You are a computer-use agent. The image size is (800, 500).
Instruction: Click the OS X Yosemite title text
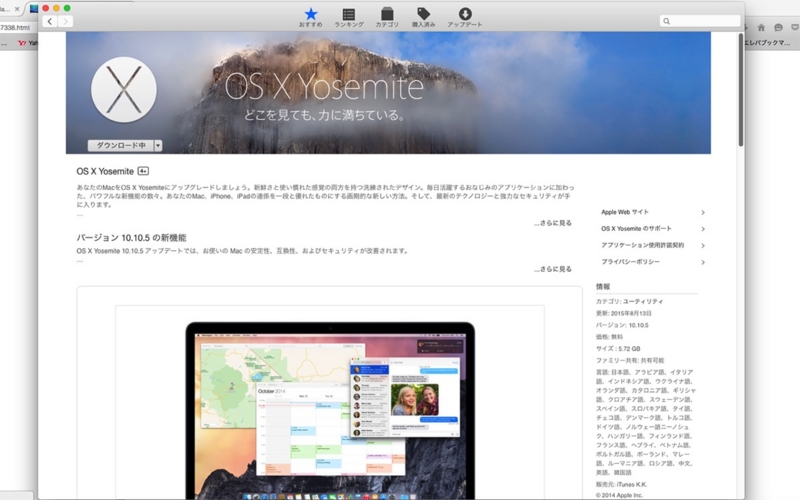[x=105, y=171]
